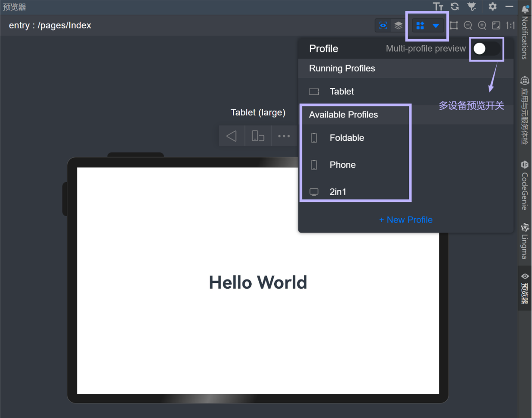This screenshot has width=532, height=418.
Task: Hide the previewer panel with minus icon
Action: coord(509,6)
